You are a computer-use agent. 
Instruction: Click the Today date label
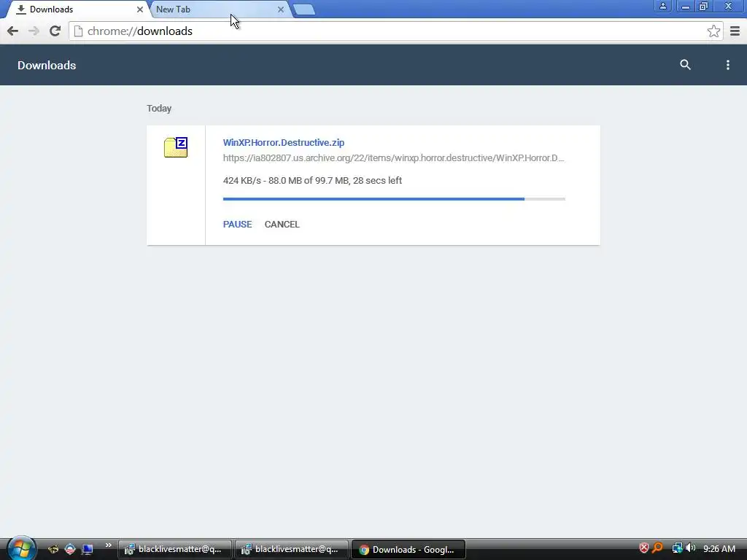tap(159, 109)
